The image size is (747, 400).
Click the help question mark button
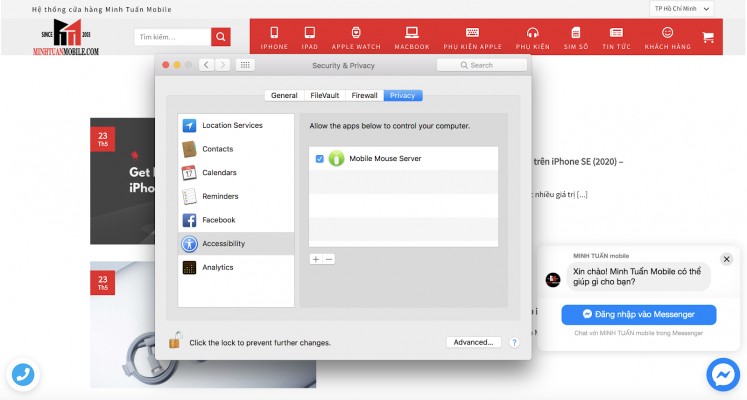pos(514,342)
